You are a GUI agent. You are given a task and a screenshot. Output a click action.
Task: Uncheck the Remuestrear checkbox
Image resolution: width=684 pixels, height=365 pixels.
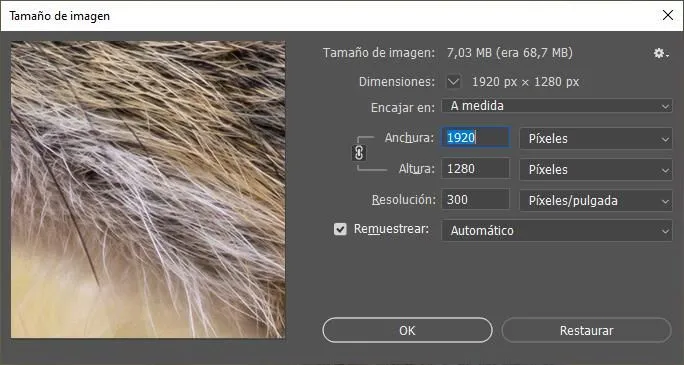[x=340, y=229]
